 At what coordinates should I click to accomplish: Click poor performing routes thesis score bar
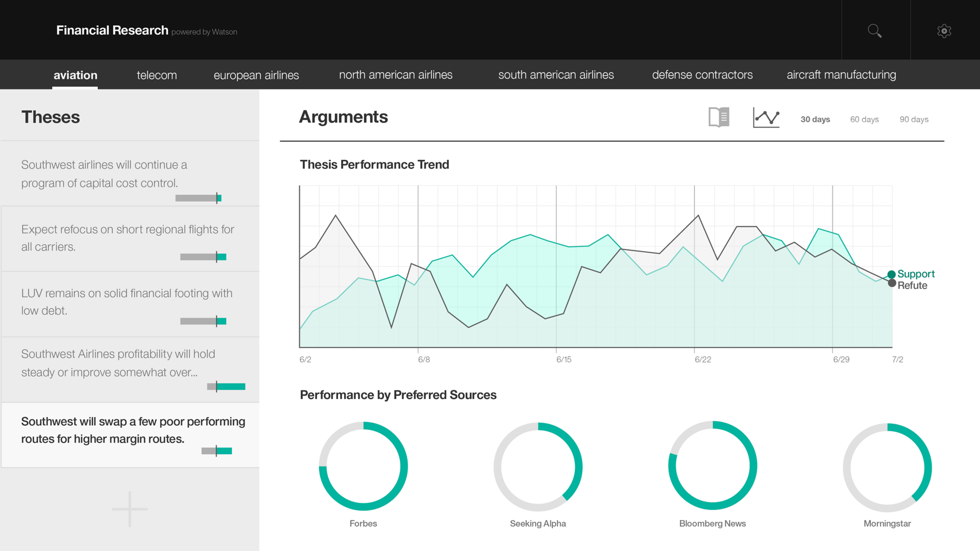point(216,451)
